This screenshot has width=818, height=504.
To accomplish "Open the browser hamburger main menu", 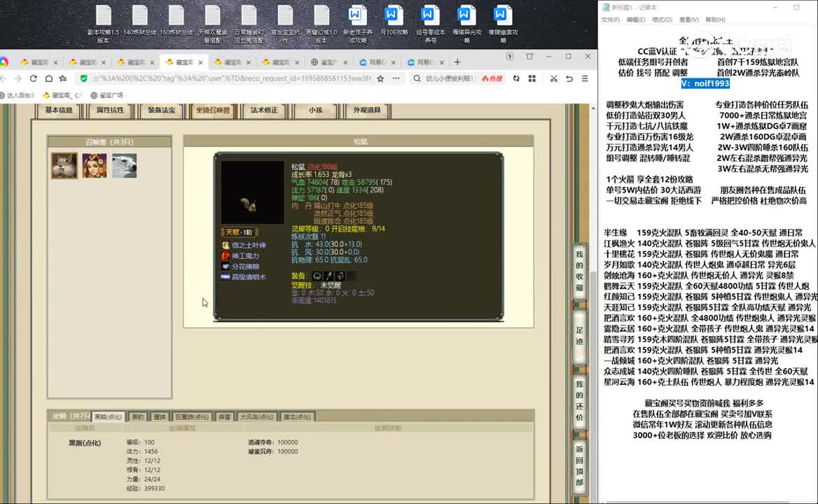I will 585,78.
